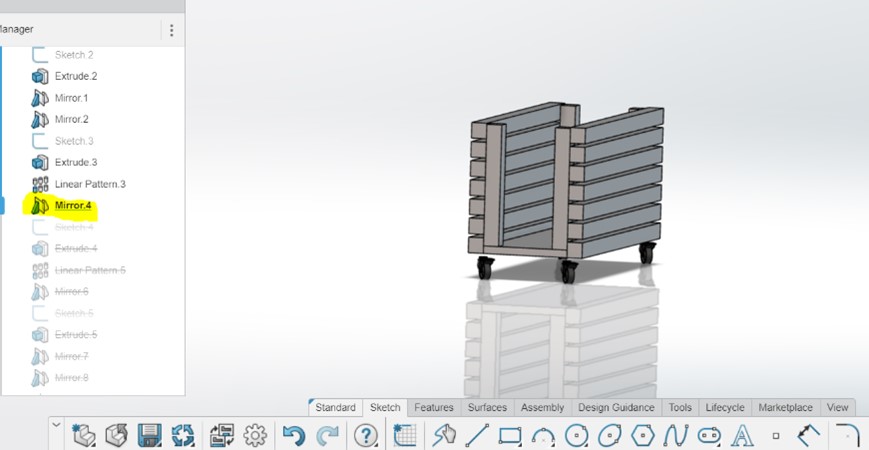The image size is (869, 450).
Task: Select the Line sketch tool
Action: 477,435
